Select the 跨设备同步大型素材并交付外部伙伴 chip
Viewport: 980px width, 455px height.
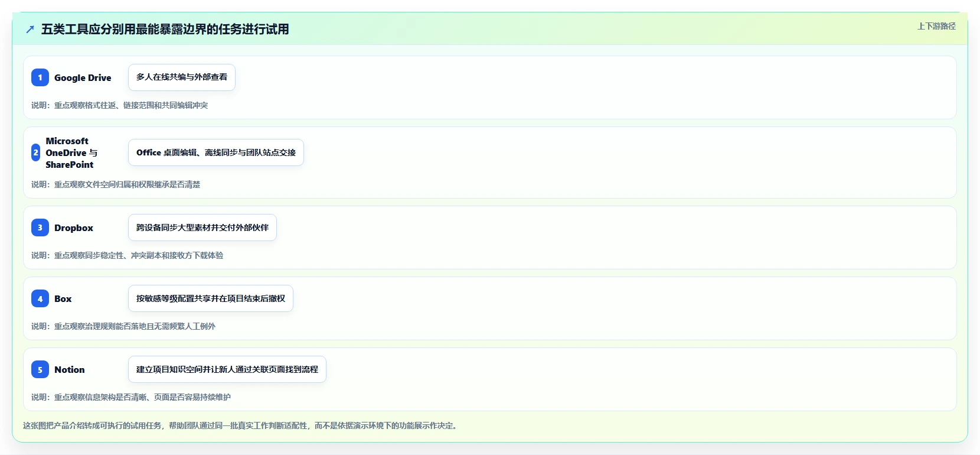pos(202,227)
